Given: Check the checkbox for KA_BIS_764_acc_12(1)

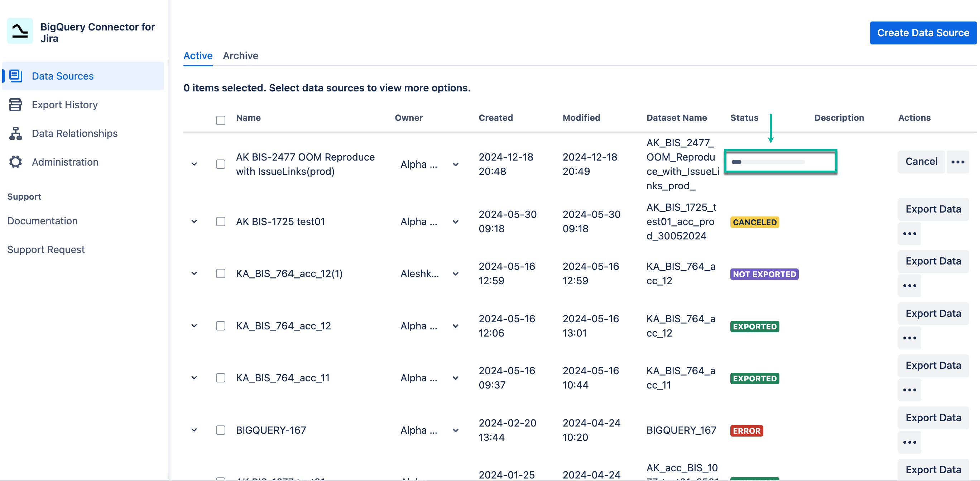Looking at the screenshot, I should tap(220, 273).
